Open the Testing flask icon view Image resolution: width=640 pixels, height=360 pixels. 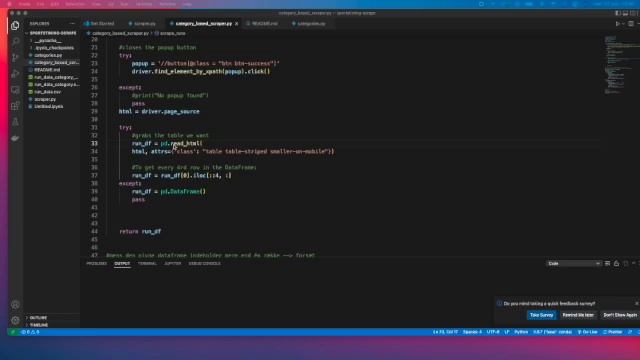click(15, 122)
